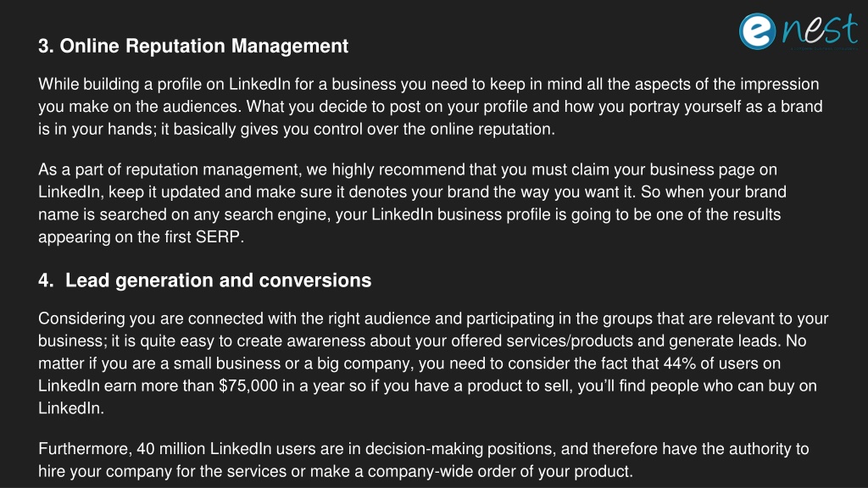Click the eNest logo in the corner

798,31
